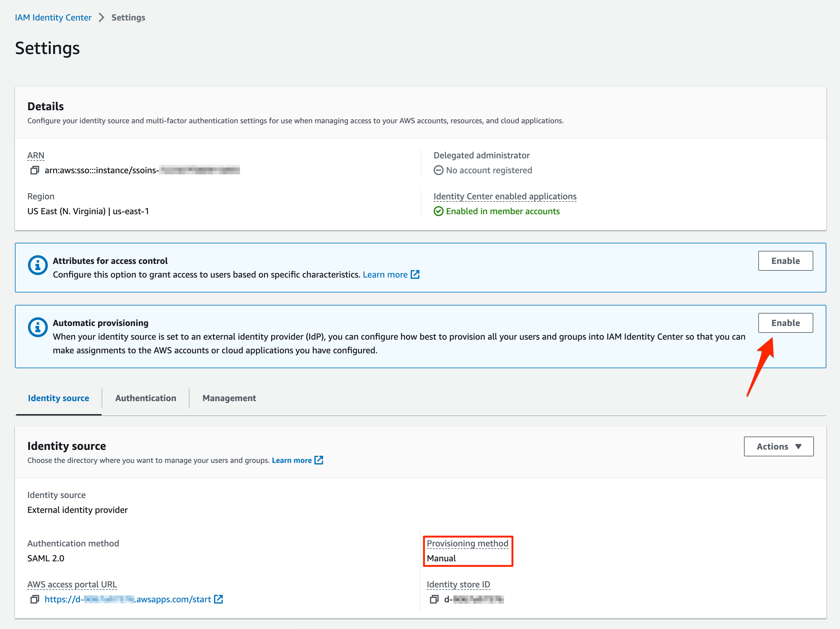This screenshot has width=840, height=629.
Task: Select the US East (N. Virginia) region text
Action: (88, 211)
